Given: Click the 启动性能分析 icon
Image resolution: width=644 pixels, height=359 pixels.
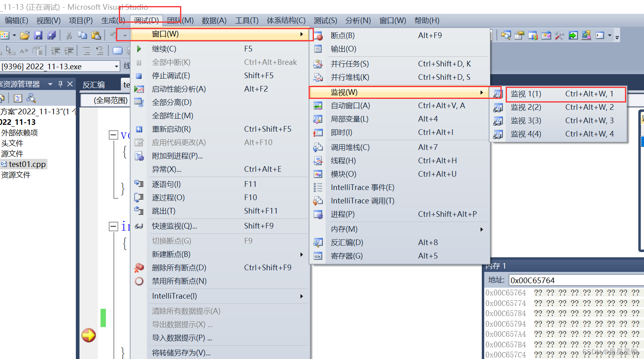Looking at the screenshot, I should tap(139, 89).
